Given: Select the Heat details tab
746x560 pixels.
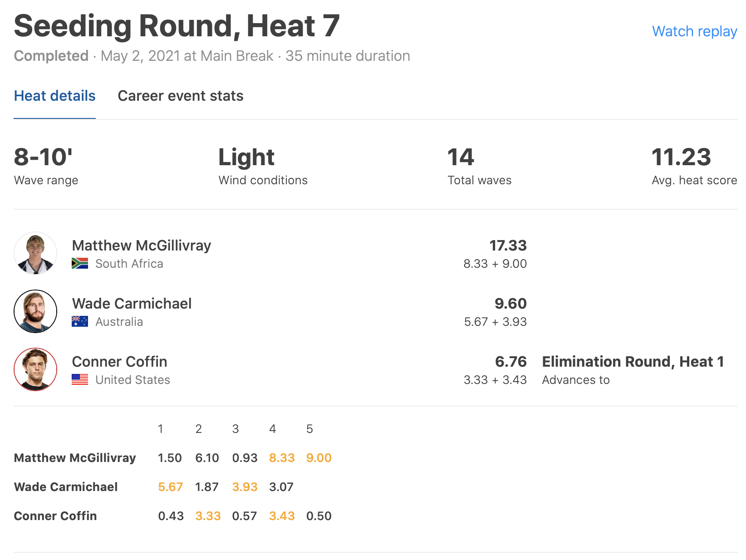Looking at the screenshot, I should point(55,96).
